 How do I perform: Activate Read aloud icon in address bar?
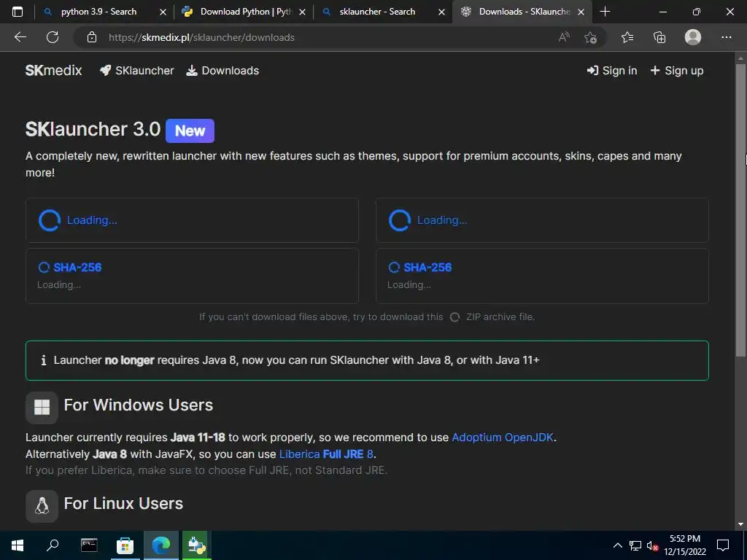coord(564,37)
